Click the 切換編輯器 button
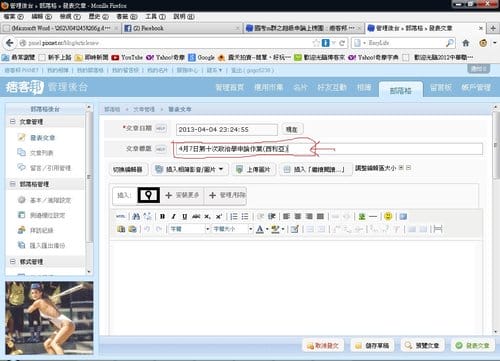500x361 pixels. click(x=128, y=169)
